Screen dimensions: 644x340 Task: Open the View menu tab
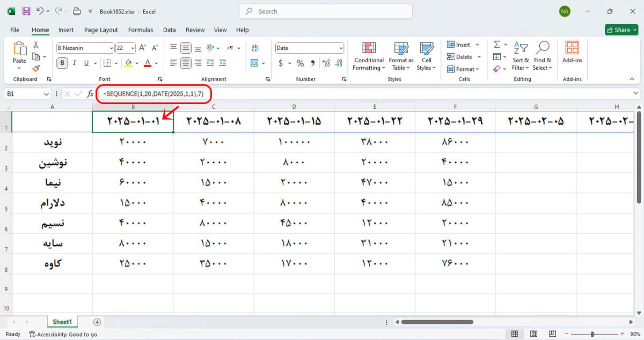click(220, 30)
